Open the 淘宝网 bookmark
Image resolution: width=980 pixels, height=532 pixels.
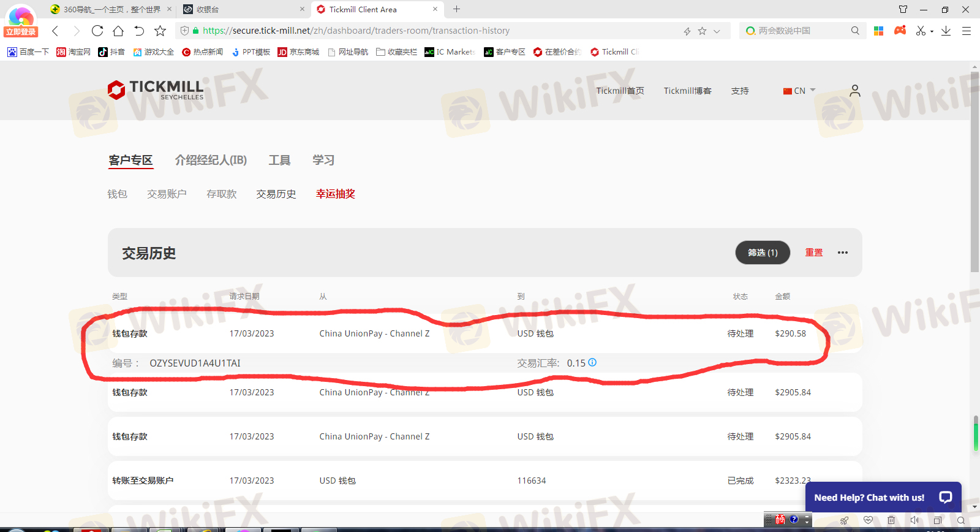point(73,52)
